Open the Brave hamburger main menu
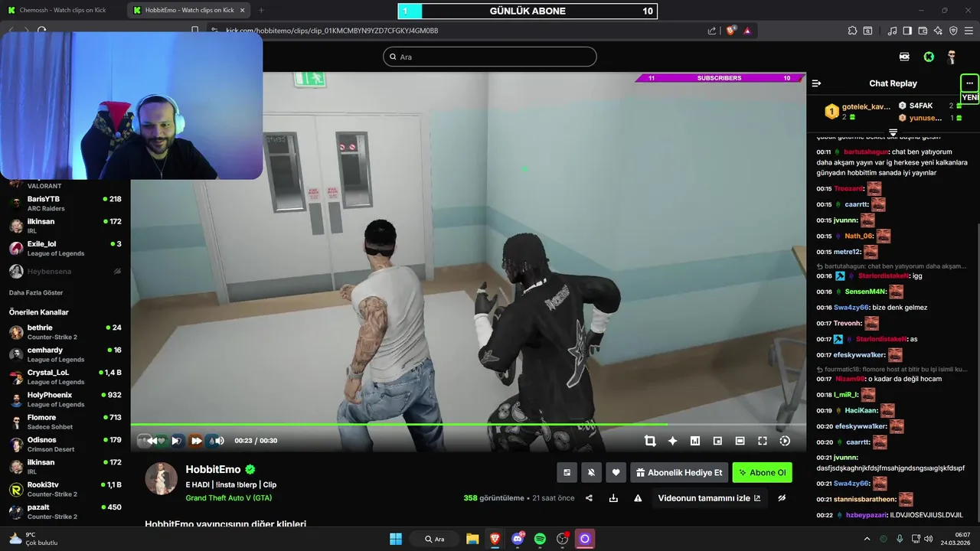This screenshot has width=980, height=551. 969,31
